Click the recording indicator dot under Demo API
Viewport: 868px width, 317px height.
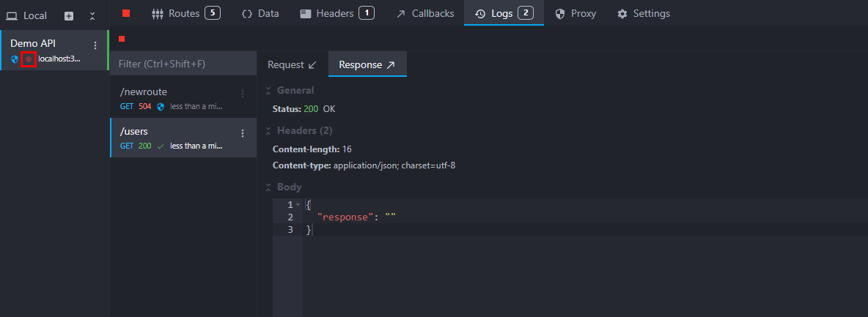pos(29,59)
